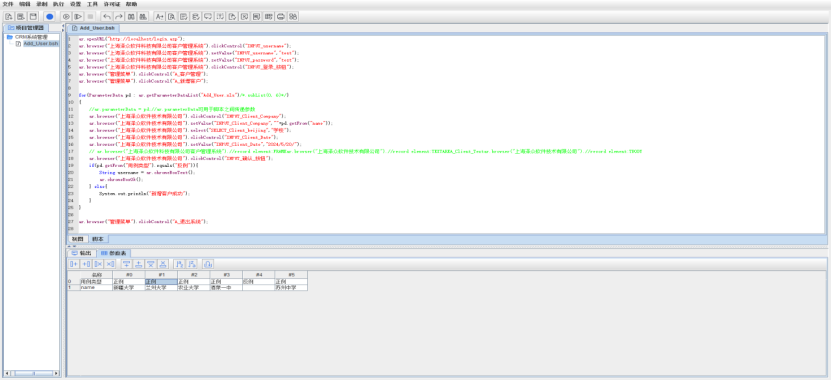The image size is (831, 380).
Task: Open the 执行 menu
Action: [x=58, y=4]
